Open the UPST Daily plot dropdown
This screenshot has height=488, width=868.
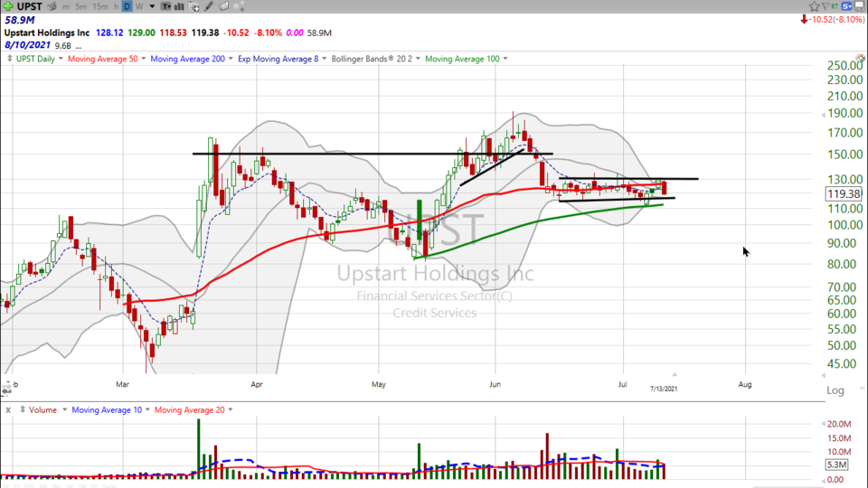(x=61, y=59)
